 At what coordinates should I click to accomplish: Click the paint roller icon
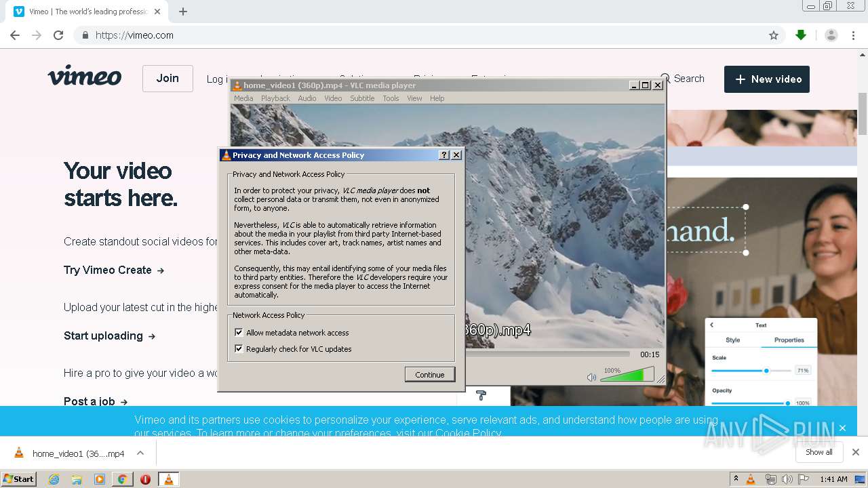(481, 395)
